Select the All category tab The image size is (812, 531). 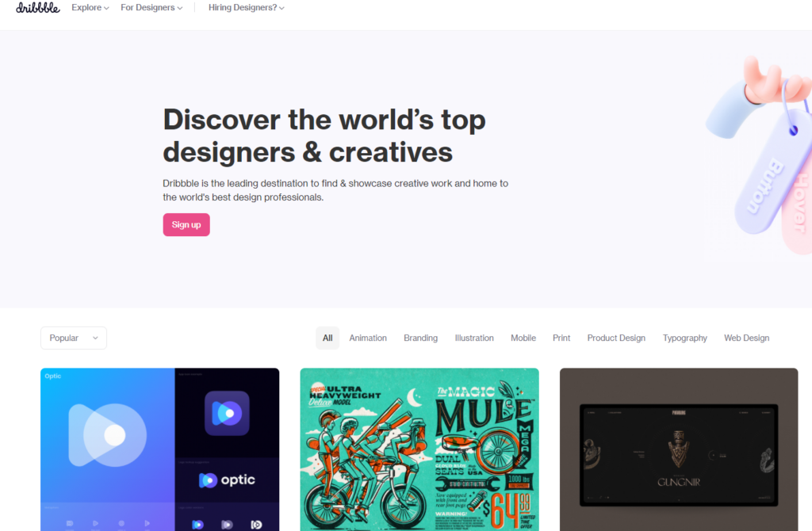tap(327, 338)
